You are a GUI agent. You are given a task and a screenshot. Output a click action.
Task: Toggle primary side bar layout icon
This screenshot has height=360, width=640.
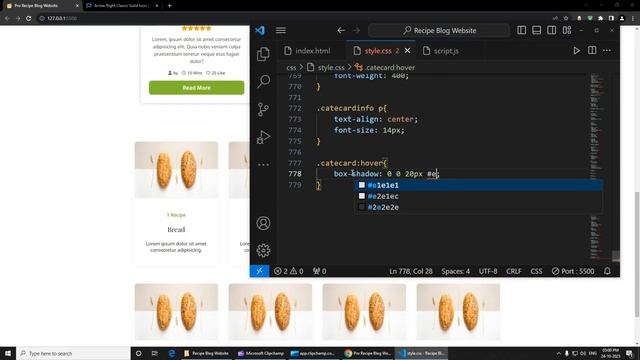coord(521,30)
